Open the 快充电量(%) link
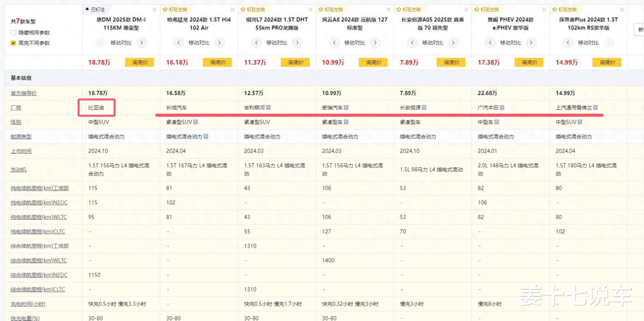644x321 pixels. 25,318
